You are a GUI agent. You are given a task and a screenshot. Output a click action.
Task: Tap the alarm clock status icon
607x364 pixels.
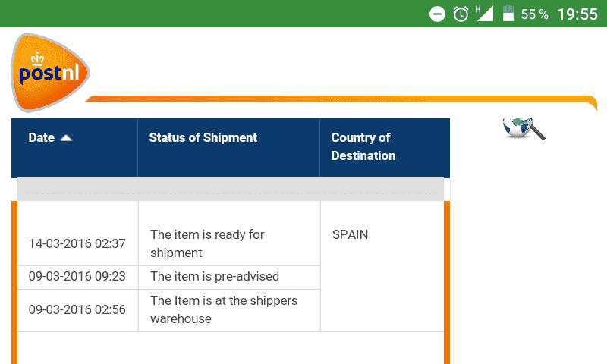pyautogui.click(x=461, y=14)
